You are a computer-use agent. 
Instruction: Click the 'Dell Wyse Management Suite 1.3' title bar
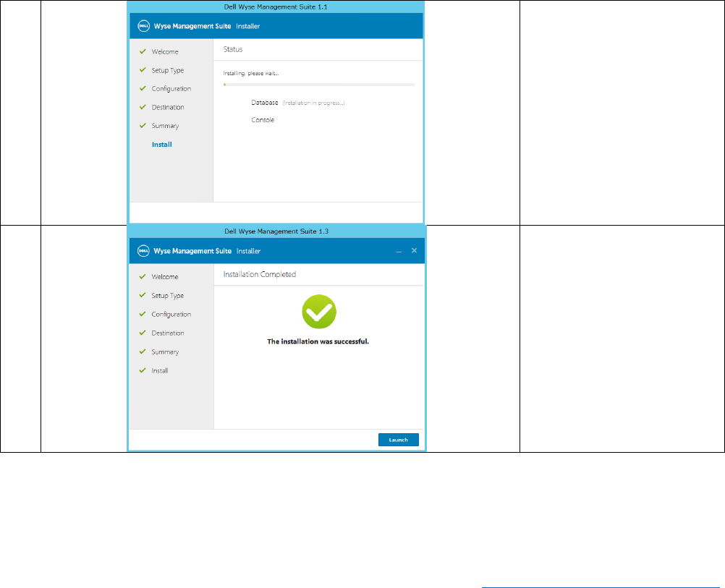tap(276, 231)
